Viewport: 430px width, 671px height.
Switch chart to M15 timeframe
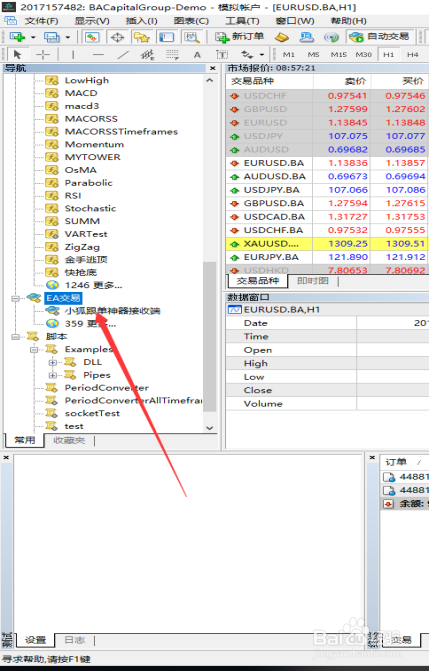click(338, 54)
